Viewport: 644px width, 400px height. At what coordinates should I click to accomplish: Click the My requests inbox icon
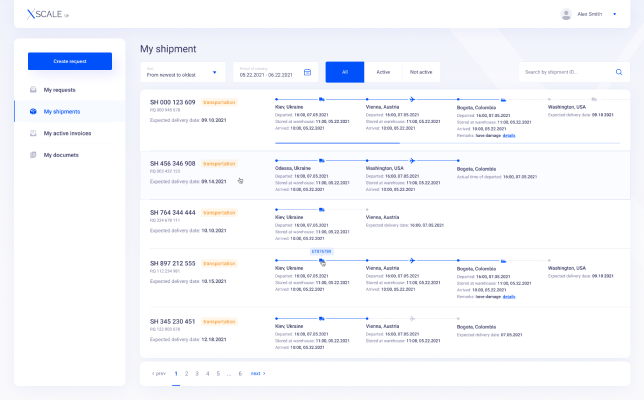33,90
